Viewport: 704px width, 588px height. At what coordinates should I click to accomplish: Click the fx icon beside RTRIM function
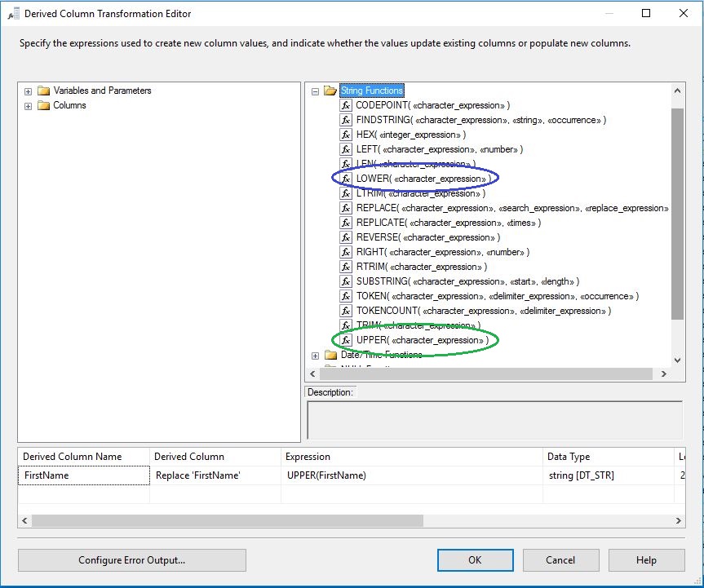tap(345, 267)
